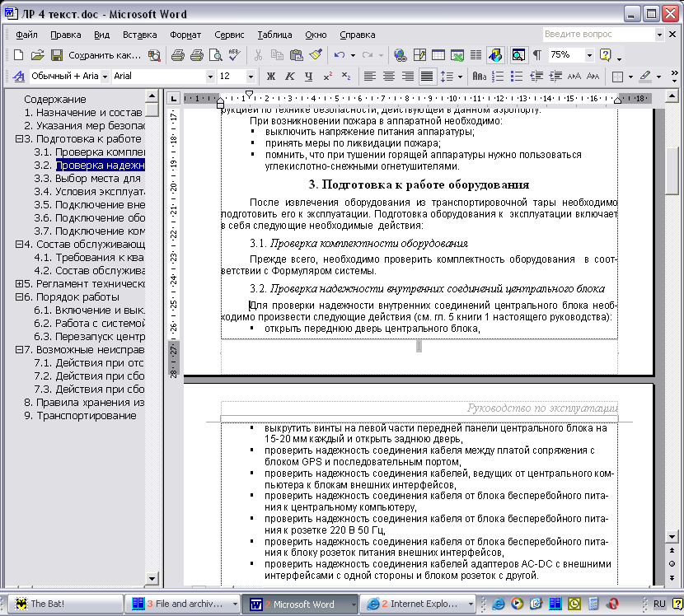The image size is (684, 616).
Task: Toggle underline (Ч) formatting
Action: click(308, 77)
